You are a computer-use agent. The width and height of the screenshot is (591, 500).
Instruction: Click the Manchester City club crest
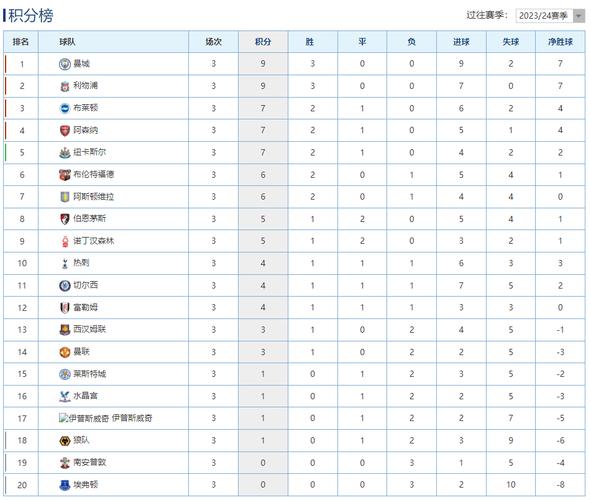pos(65,64)
